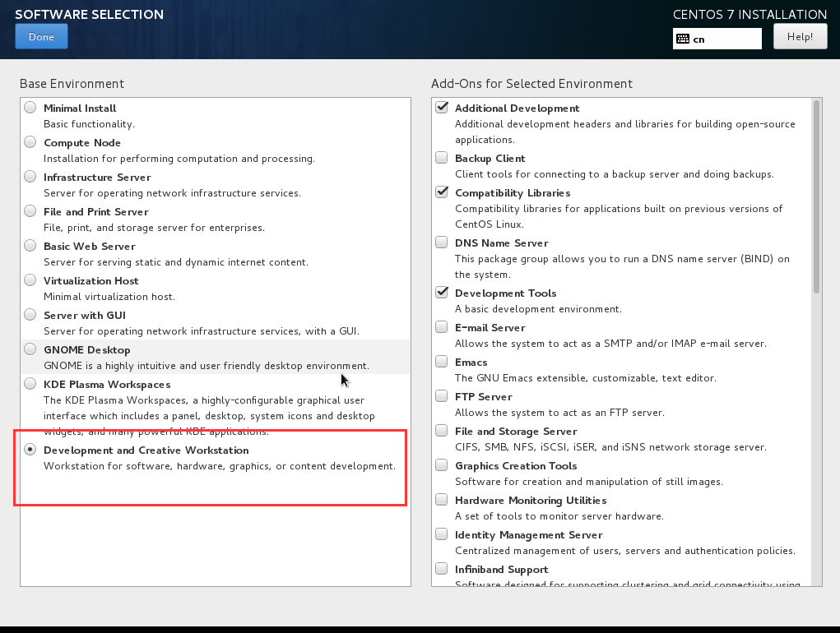Pick the GNOME Desktop radio button
Image resolution: width=840 pixels, height=633 pixels.
tap(30, 349)
